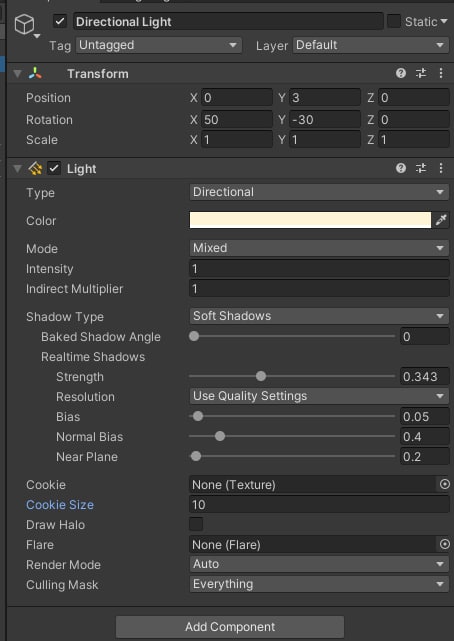Open Transform component presets
This screenshot has height=641, width=454.
(420, 73)
